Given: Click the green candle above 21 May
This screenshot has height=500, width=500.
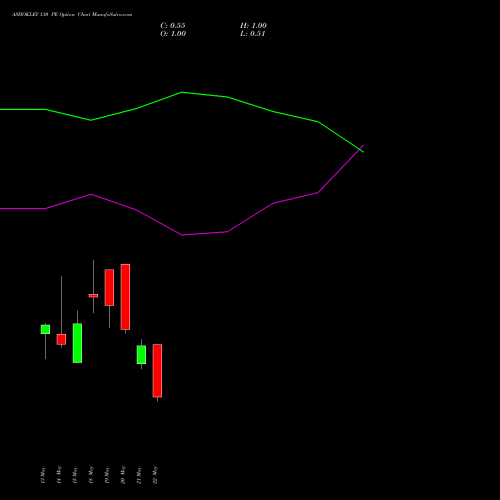Looking at the screenshot, I should 141,355.
